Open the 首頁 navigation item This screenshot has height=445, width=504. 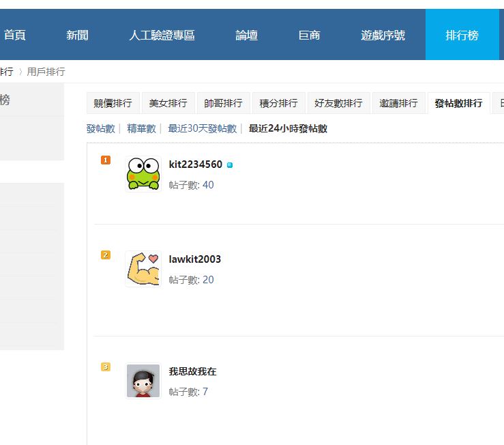[x=15, y=35]
